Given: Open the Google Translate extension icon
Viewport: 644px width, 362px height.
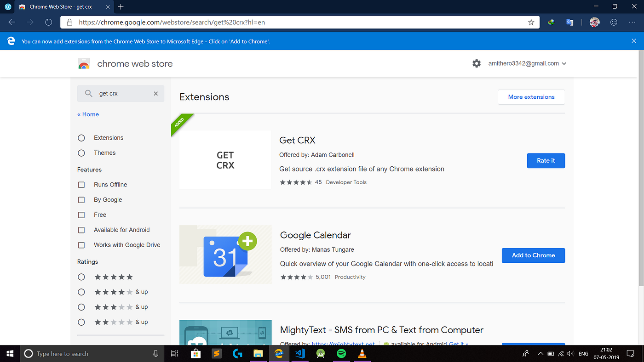Looking at the screenshot, I should point(569,22).
